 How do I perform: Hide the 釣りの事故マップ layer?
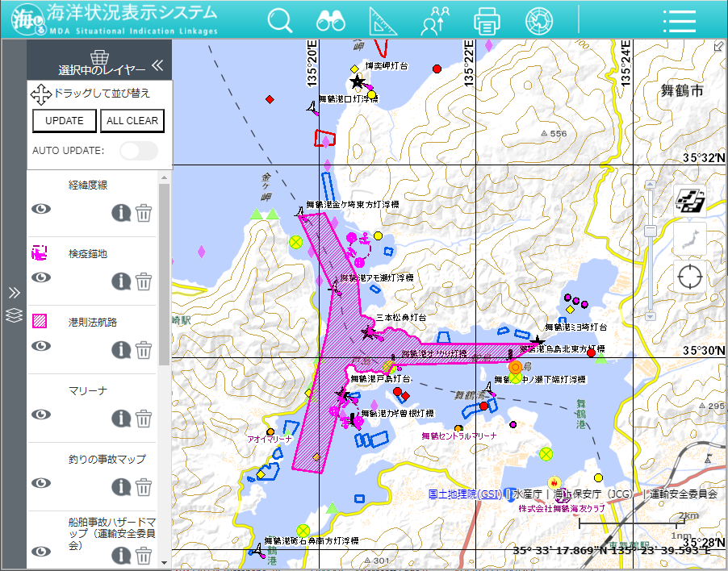pyautogui.click(x=41, y=483)
